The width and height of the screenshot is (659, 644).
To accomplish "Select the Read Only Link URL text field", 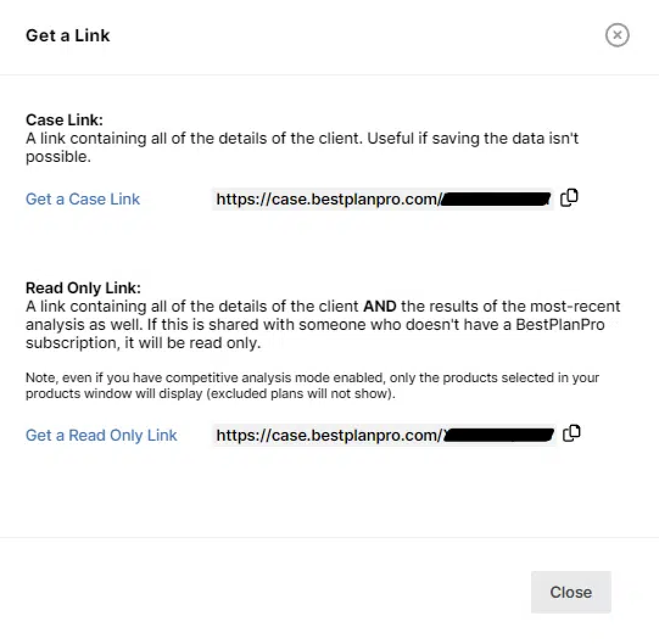I will pos(384,435).
